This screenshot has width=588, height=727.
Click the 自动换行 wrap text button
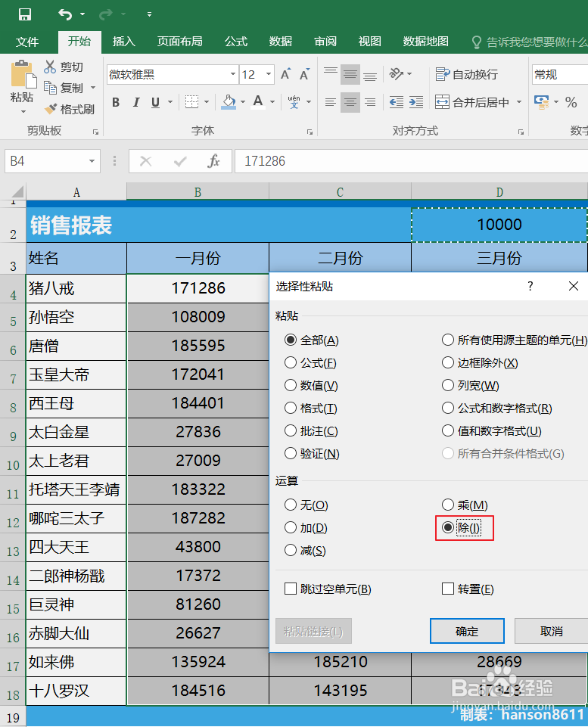coord(466,74)
